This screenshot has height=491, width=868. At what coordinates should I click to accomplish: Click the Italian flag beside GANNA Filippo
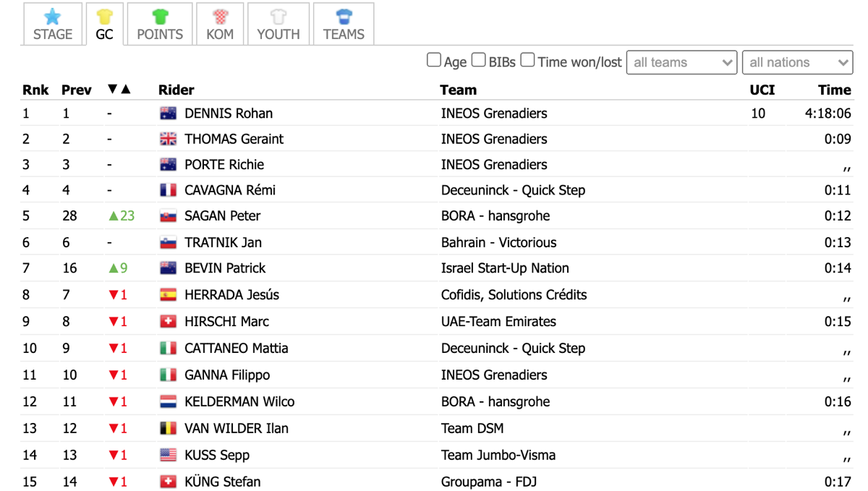tap(168, 375)
